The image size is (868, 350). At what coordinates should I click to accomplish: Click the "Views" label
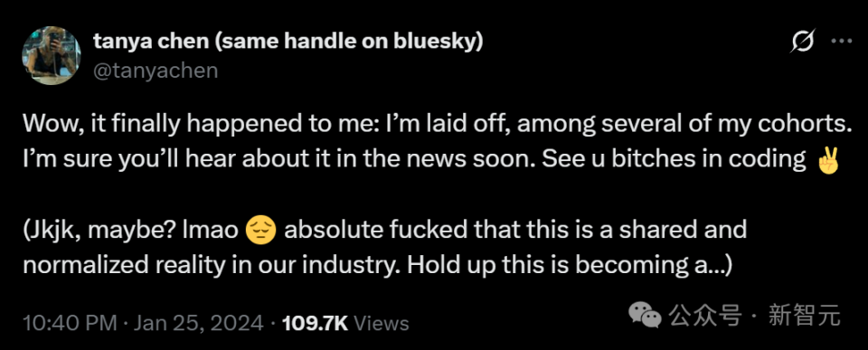click(x=381, y=323)
